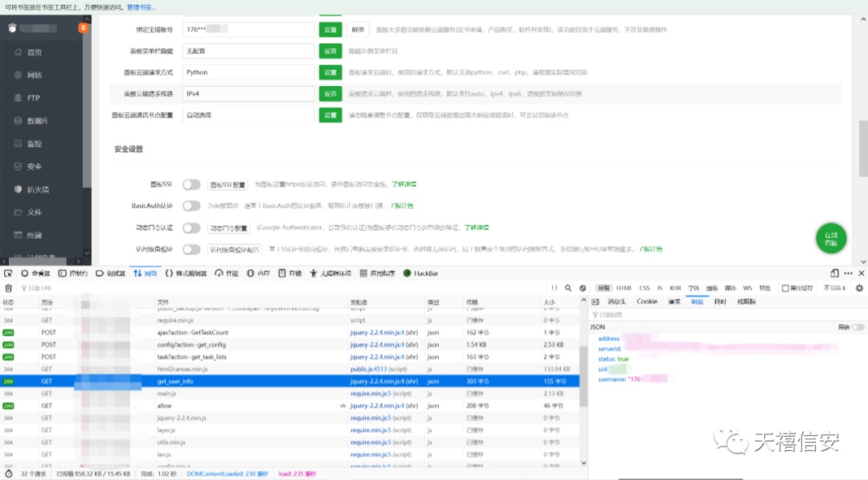Open the 防火墙 firewall icon in sidebar
This screenshot has height=480, width=868.
click(x=18, y=189)
